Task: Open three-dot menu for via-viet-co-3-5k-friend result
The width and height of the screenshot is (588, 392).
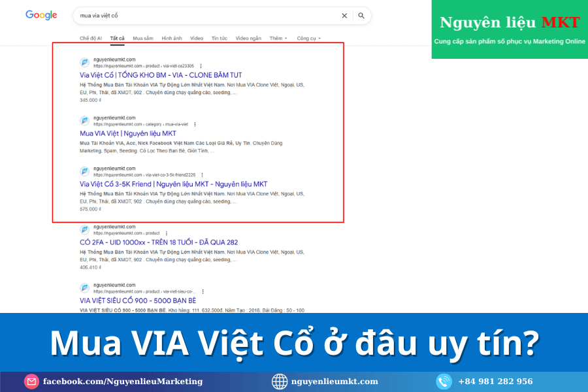Action: tap(202, 175)
